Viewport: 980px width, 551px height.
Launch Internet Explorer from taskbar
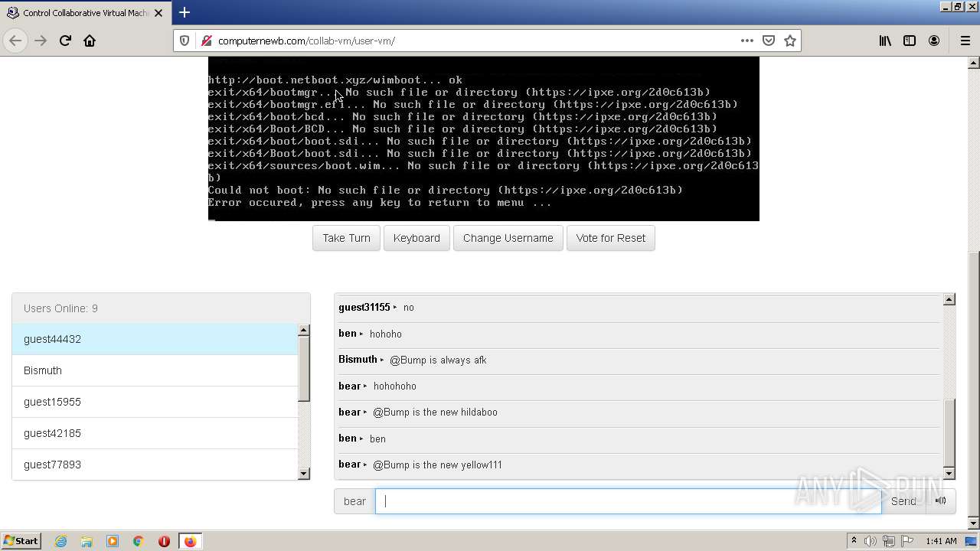(60, 541)
